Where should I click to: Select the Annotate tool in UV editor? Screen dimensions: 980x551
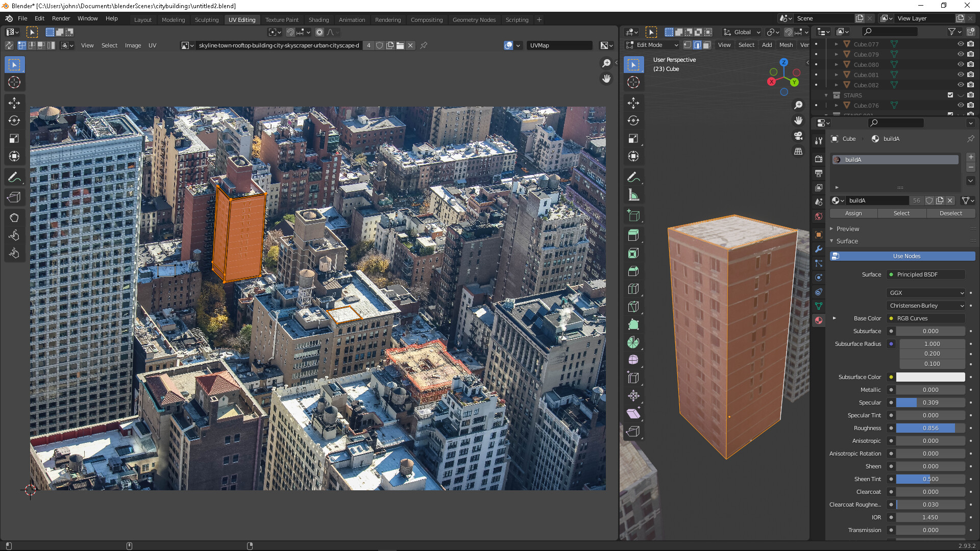14,178
